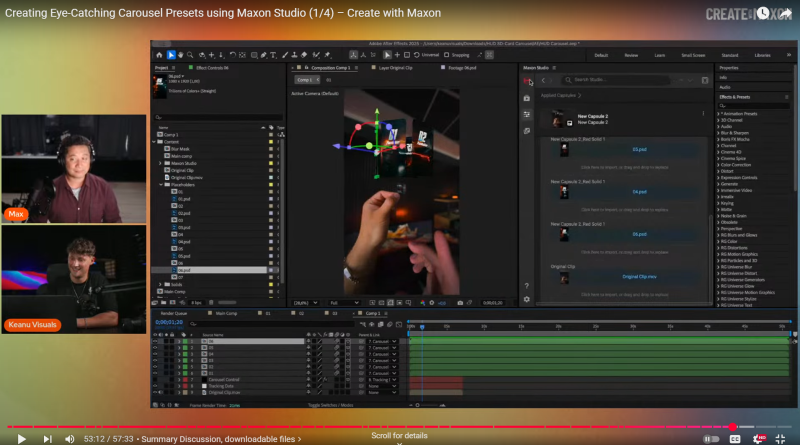The width and height of the screenshot is (800, 445).
Task: Switch to the Layer Original Clip tab
Action: tap(395, 67)
